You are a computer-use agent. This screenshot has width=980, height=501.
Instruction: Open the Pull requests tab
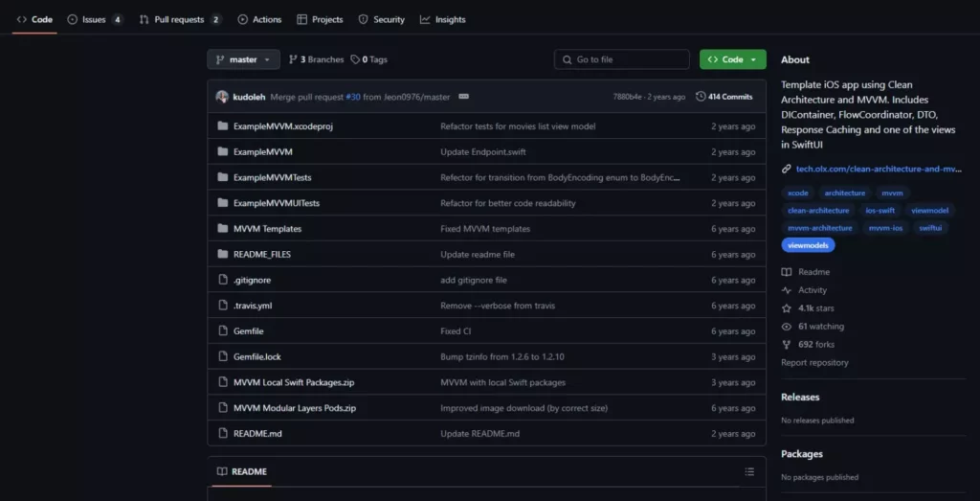(x=180, y=19)
